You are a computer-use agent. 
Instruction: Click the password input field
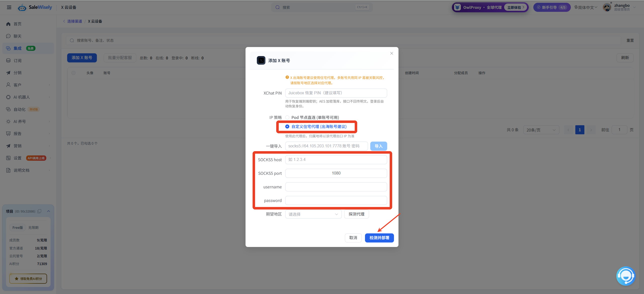pos(336,200)
